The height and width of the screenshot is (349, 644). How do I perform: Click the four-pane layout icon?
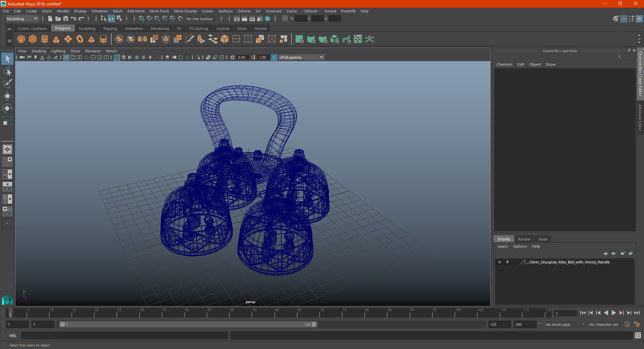(x=7, y=162)
